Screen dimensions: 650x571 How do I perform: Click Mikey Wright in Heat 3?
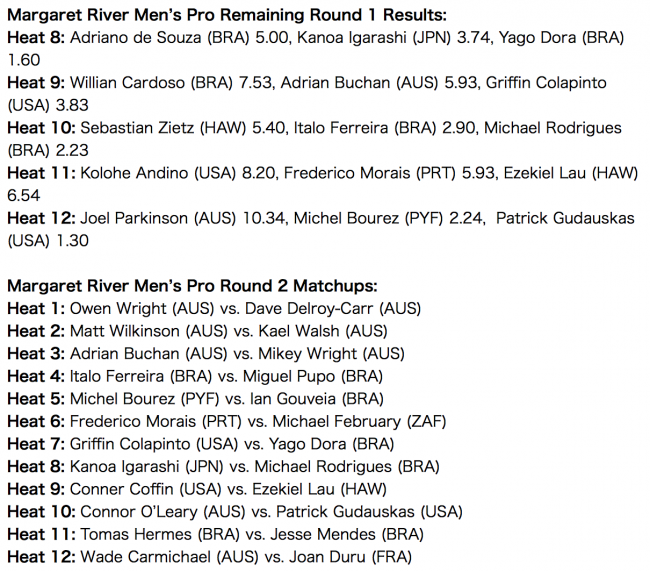(308, 354)
